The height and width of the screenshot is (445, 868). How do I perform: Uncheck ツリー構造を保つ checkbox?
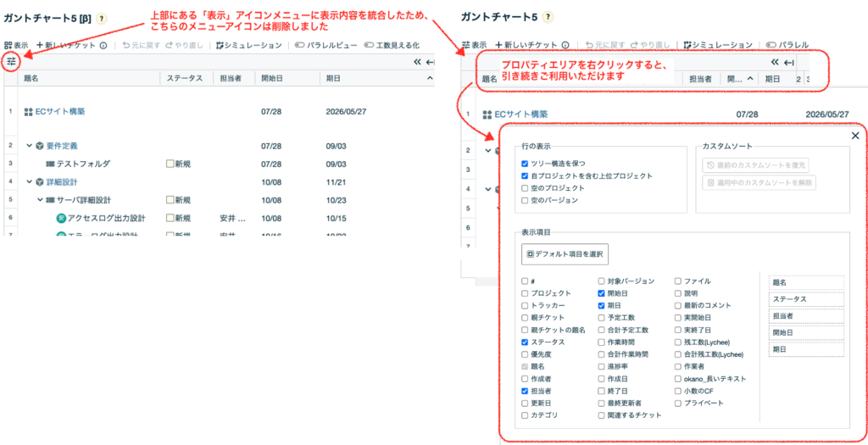click(524, 164)
